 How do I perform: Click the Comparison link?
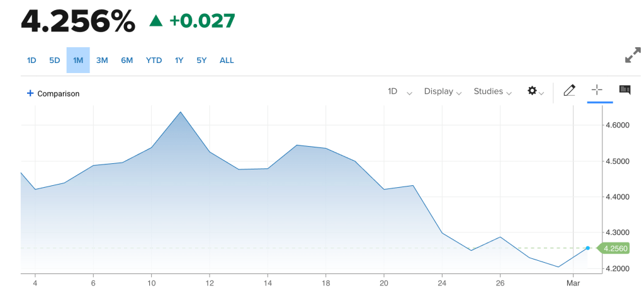tap(59, 94)
